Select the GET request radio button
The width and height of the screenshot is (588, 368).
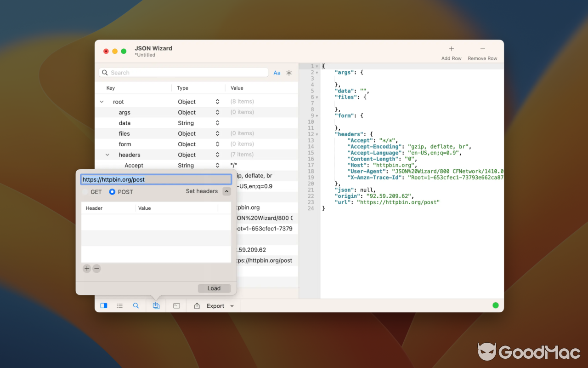coord(86,192)
